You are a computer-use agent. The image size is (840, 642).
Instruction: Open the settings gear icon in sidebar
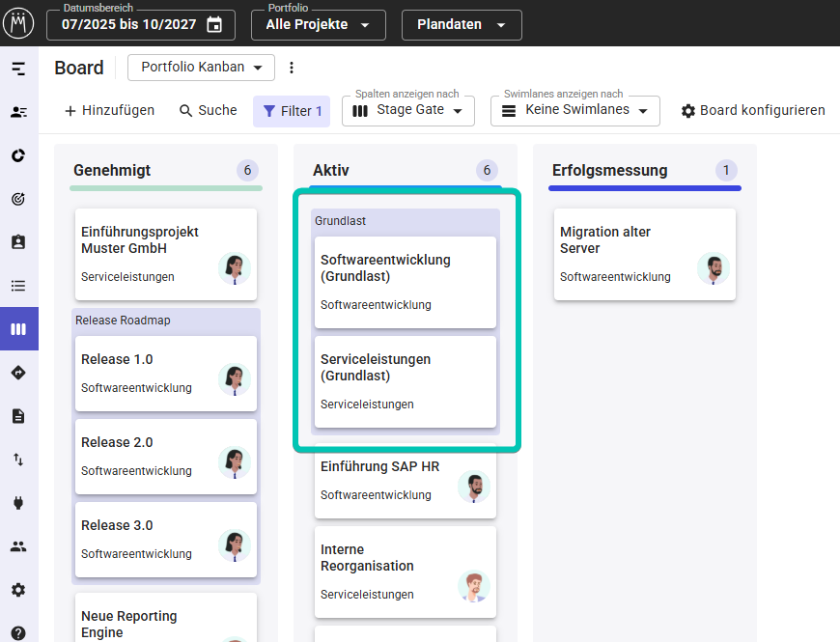point(18,590)
